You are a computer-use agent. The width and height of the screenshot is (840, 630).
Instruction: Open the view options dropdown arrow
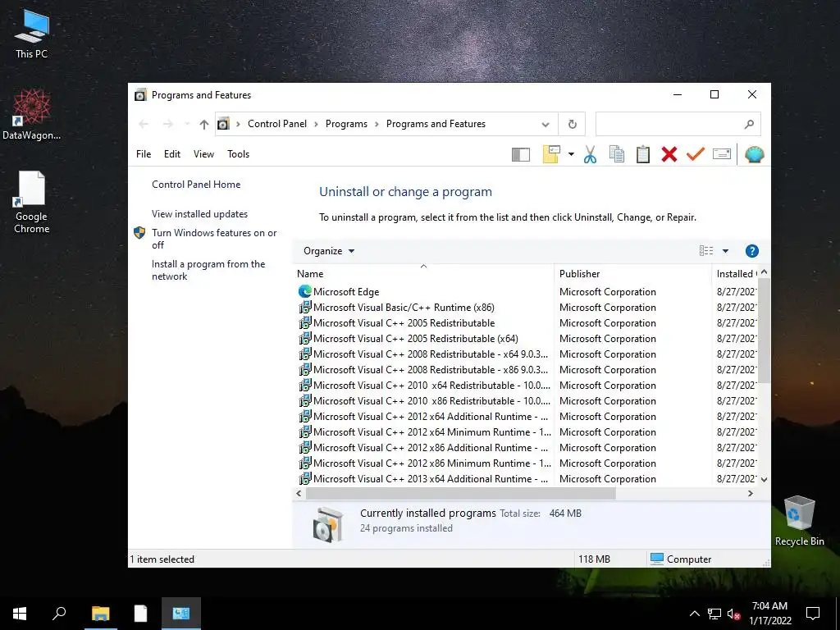pyautogui.click(x=725, y=251)
